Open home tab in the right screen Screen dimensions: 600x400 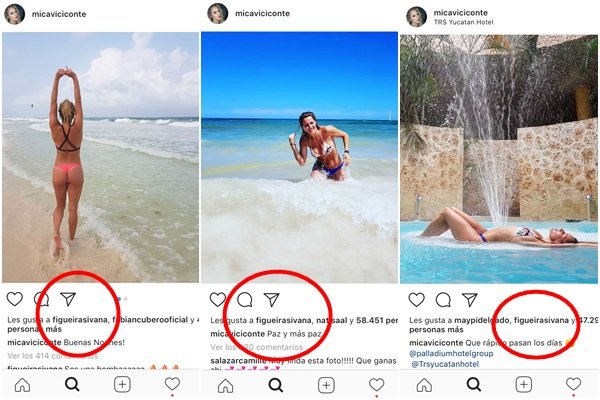coord(423,385)
